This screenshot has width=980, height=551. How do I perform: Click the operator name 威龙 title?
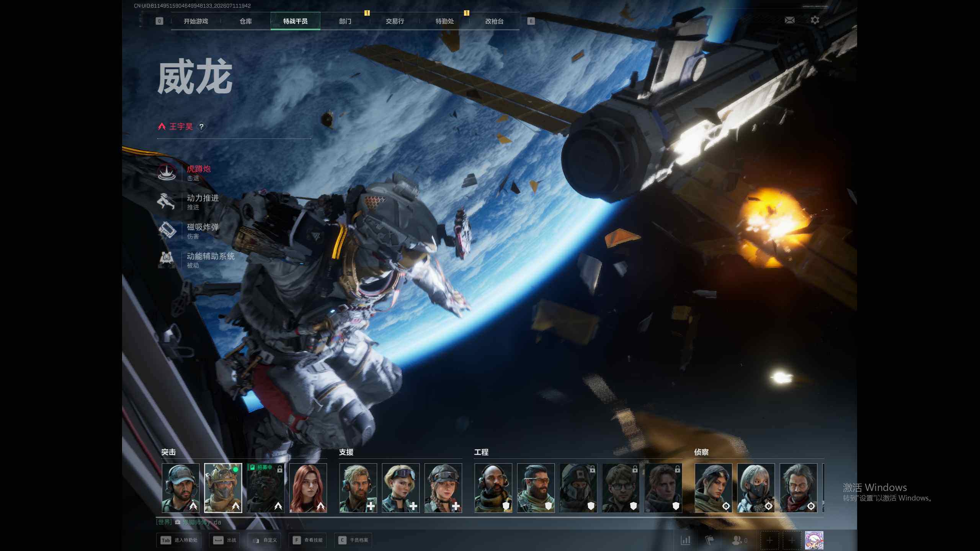pyautogui.click(x=195, y=77)
